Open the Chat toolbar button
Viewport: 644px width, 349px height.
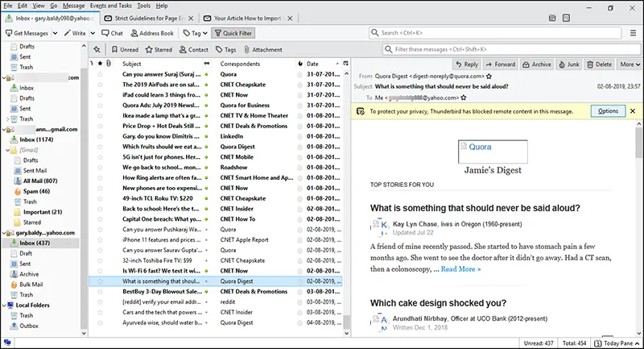click(112, 33)
